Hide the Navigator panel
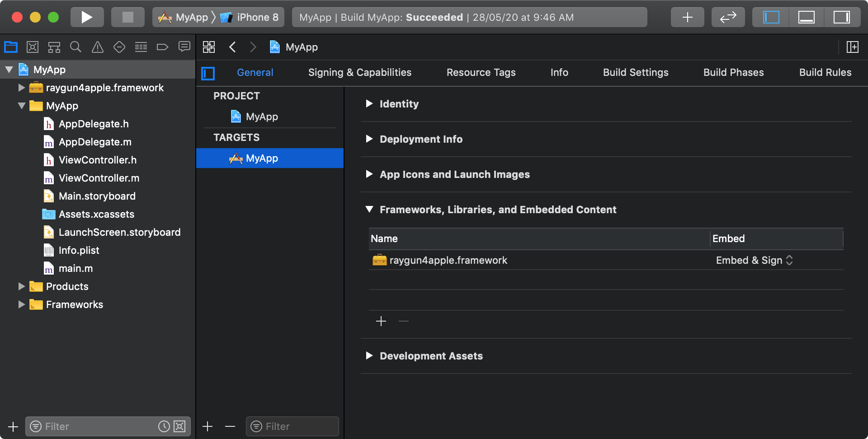 point(771,17)
